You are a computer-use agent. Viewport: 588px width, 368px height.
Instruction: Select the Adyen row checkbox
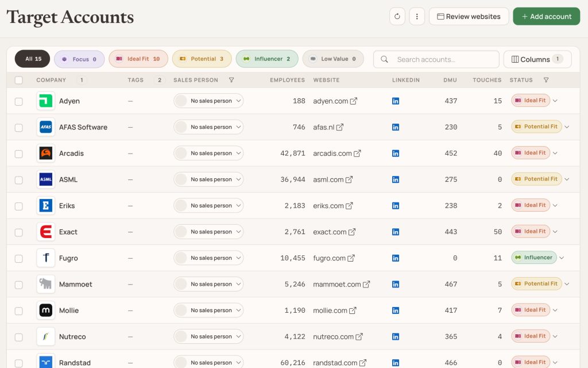pos(19,101)
